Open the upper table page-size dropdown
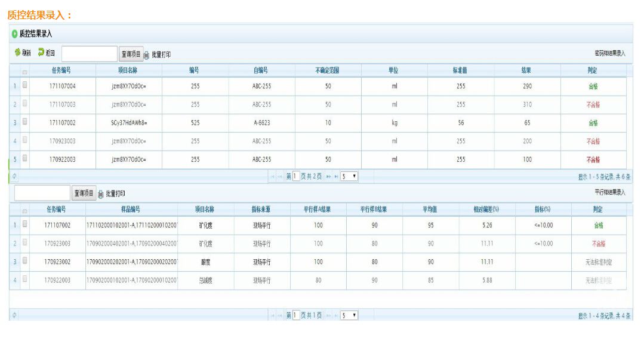 349,177
